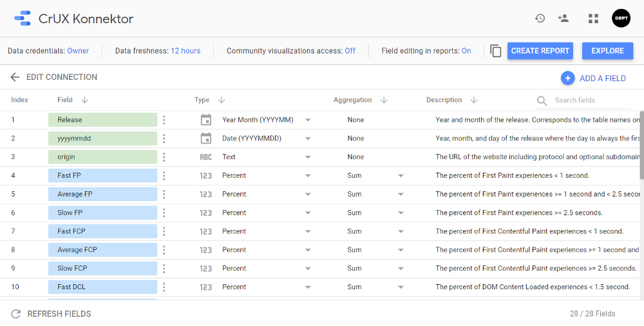Toggle field editing in reports On link
The height and width of the screenshot is (326, 644).
(x=466, y=51)
